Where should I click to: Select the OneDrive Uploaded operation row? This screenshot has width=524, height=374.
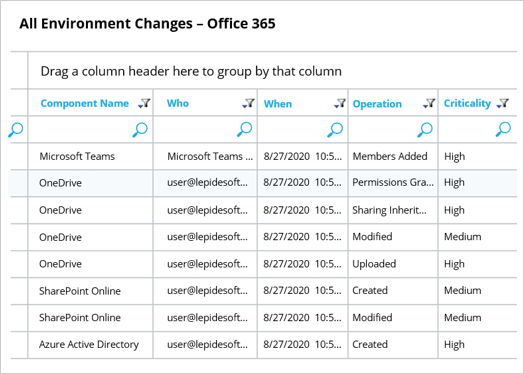pyautogui.click(x=264, y=264)
